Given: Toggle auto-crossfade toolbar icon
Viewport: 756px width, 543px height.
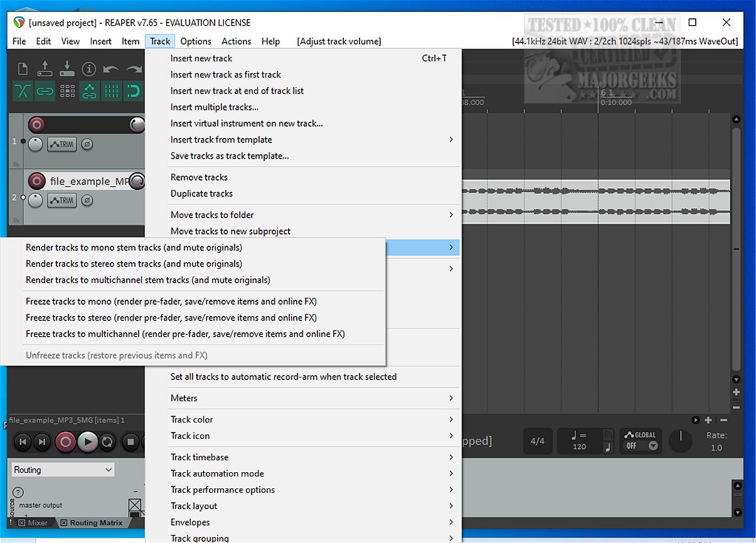Looking at the screenshot, I should [x=23, y=91].
